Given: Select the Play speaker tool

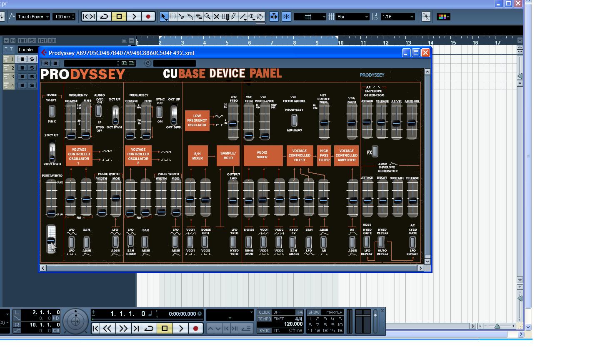Looking at the screenshot, I should tap(252, 17).
